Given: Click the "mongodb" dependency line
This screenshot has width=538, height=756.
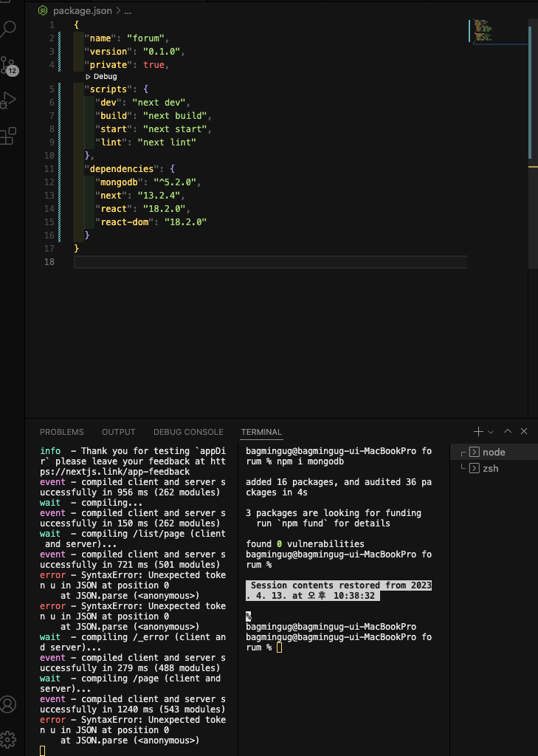Looking at the screenshot, I should [x=148, y=182].
